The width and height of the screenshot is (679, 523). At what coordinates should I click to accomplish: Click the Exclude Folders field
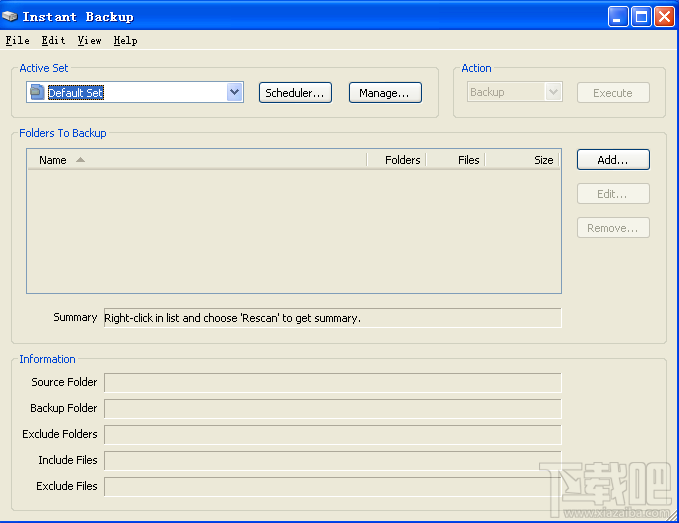coord(333,435)
